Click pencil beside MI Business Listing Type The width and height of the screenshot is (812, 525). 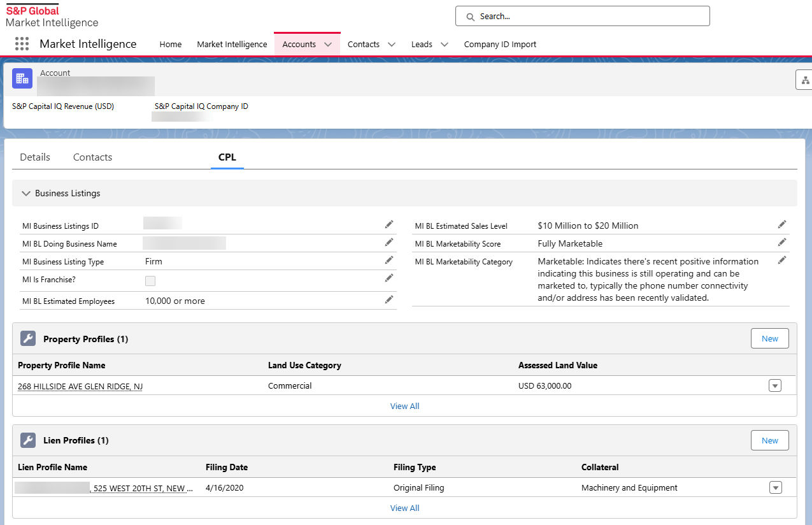click(388, 260)
